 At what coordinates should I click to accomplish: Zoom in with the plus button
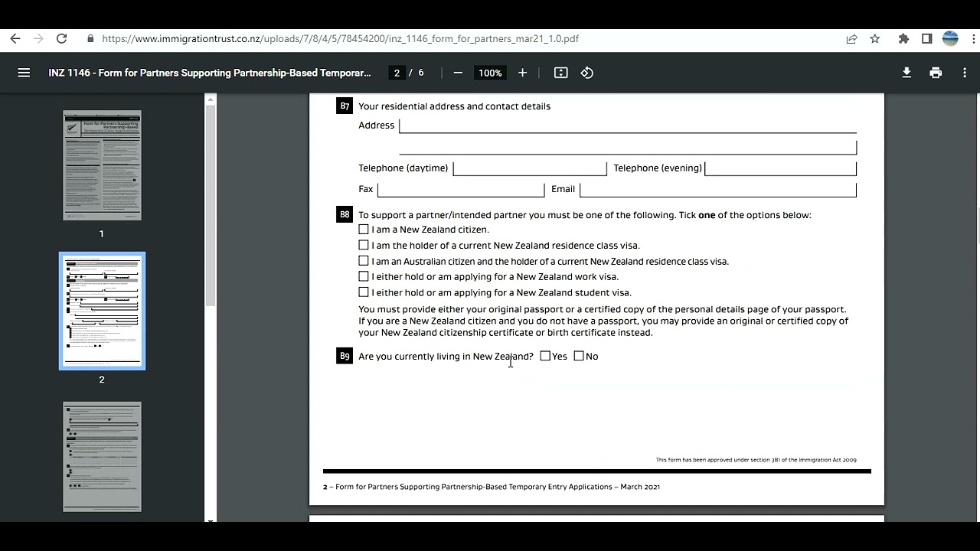click(522, 73)
